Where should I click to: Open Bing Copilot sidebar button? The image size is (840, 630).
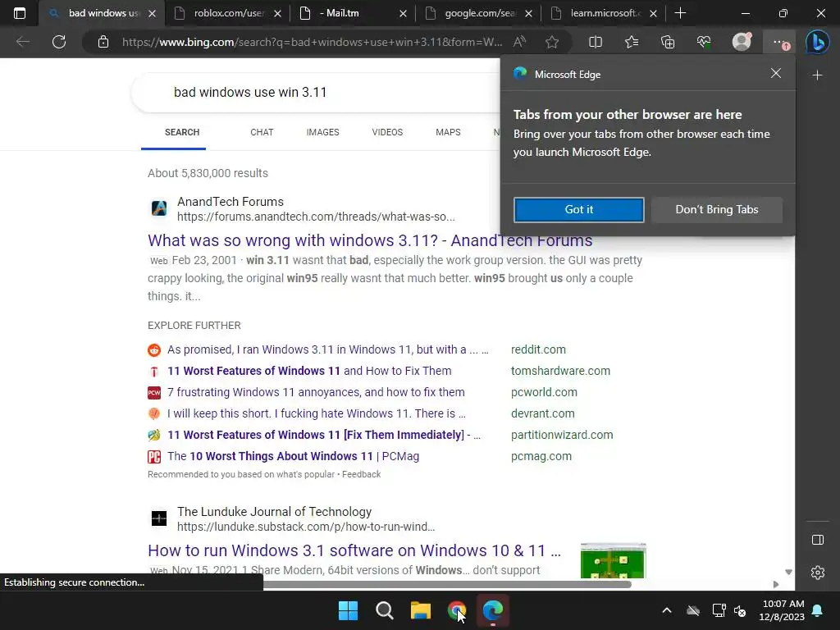click(818, 42)
